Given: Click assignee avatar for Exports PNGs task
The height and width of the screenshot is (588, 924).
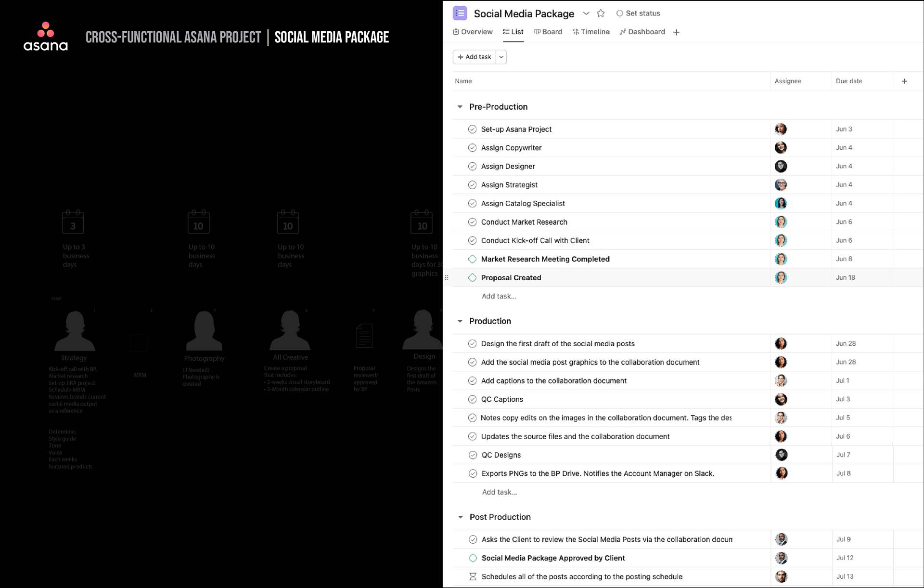Looking at the screenshot, I should [781, 473].
